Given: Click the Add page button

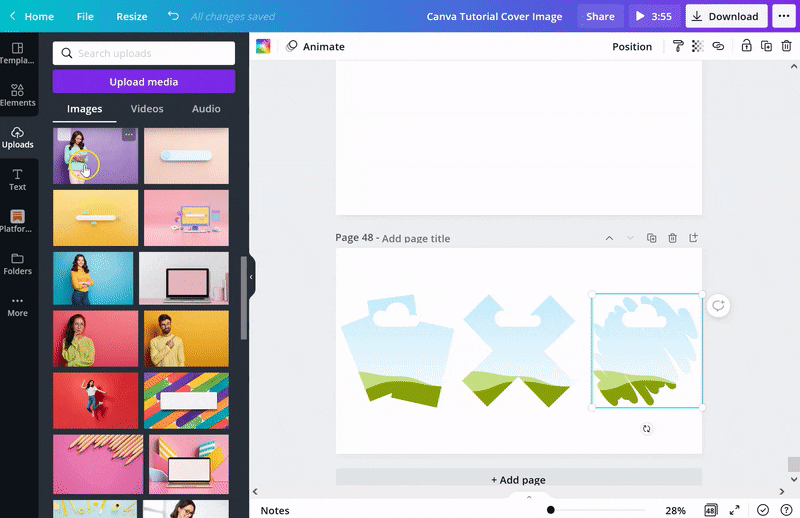Looking at the screenshot, I should (x=518, y=480).
